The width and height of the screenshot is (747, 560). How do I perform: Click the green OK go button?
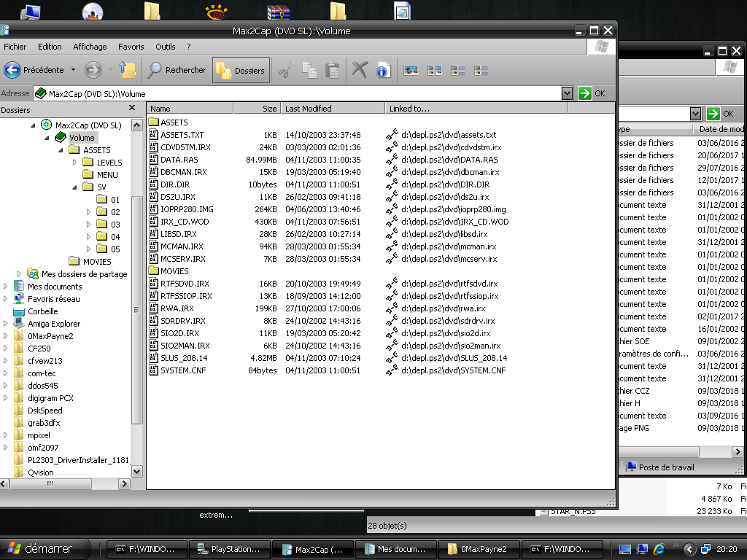(592, 93)
